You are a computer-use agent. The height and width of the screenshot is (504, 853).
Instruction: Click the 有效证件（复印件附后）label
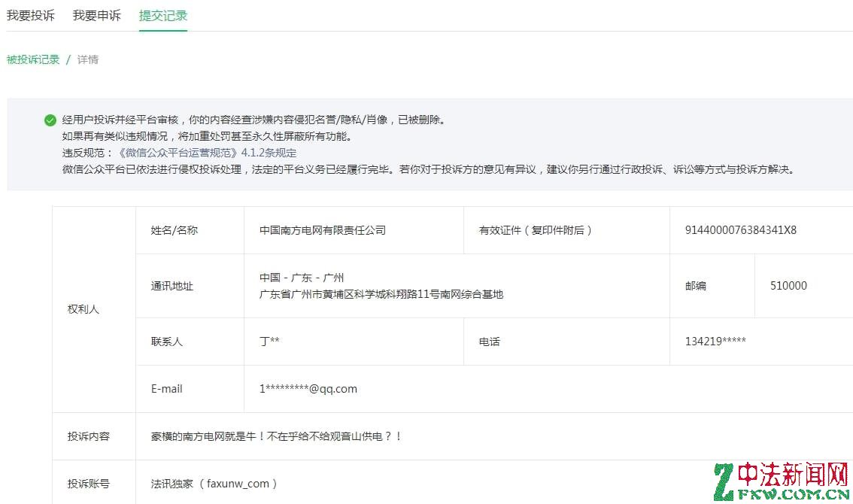(x=536, y=230)
